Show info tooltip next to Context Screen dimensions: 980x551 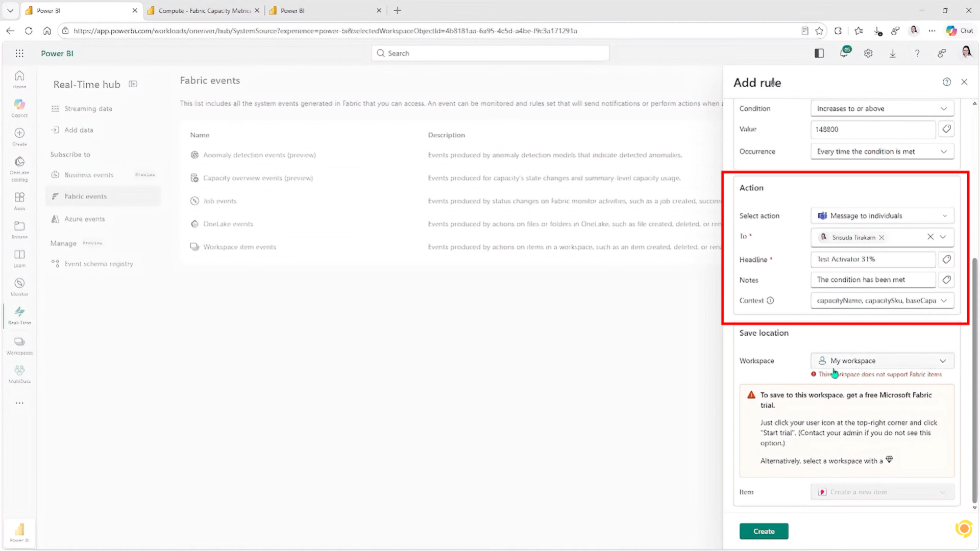point(770,300)
